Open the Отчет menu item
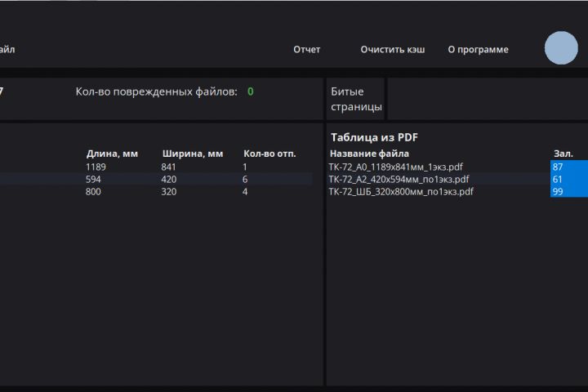Image resolution: width=588 pixels, height=392 pixels. 307,50
